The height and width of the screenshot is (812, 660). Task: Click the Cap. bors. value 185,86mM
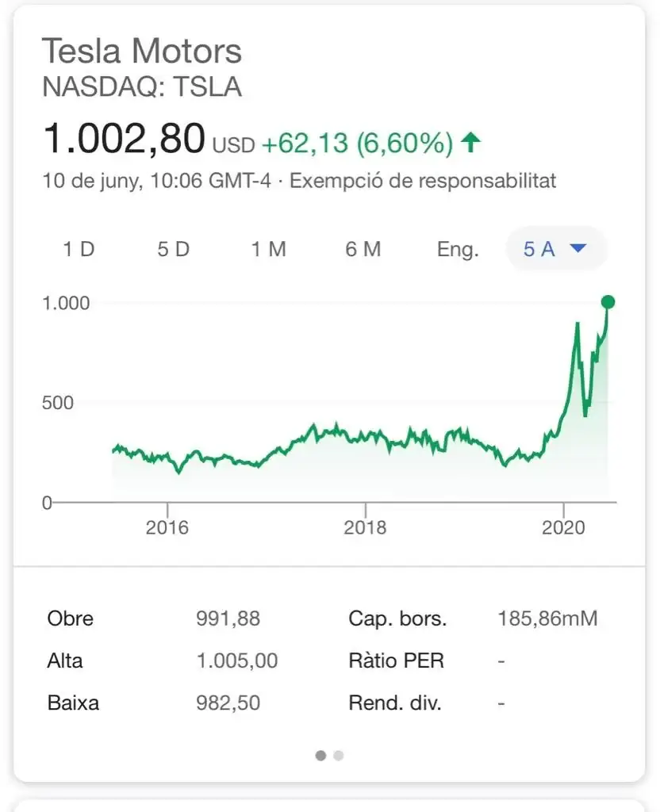coord(547,619)
